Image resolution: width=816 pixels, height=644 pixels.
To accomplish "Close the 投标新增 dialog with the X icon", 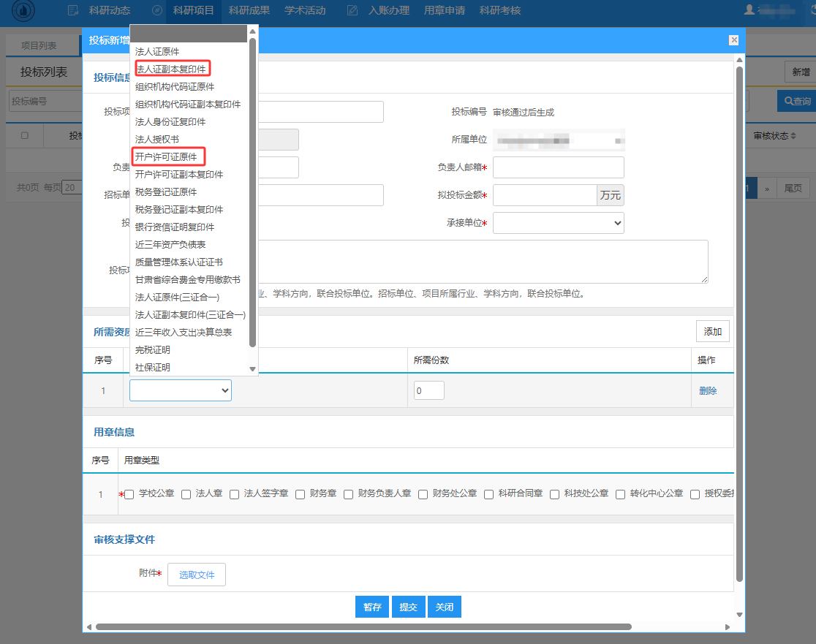I will [733, 41].
